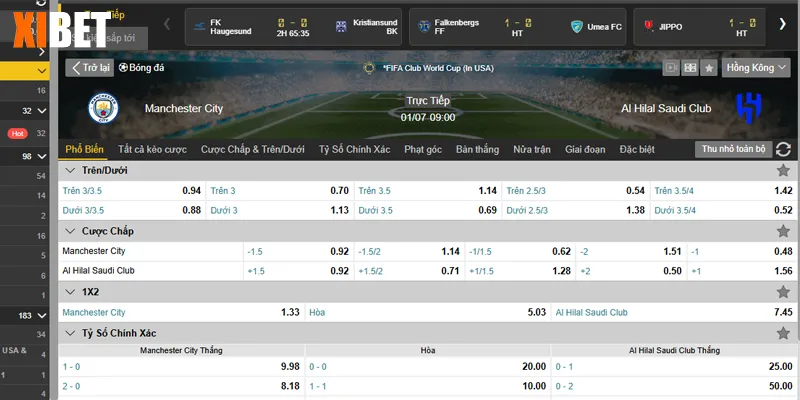
Task: Click the Trở lại back button
Action: pyautogui.click(x=90, y=68)
